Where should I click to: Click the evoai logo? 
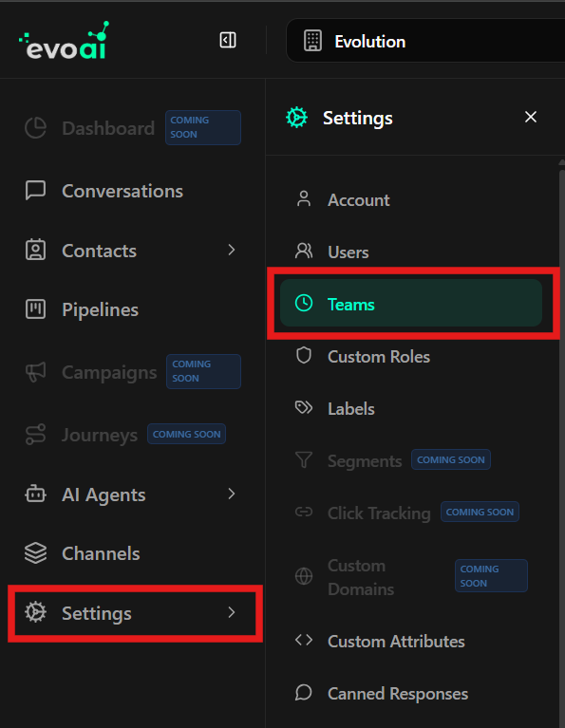(x=65, y=41)
